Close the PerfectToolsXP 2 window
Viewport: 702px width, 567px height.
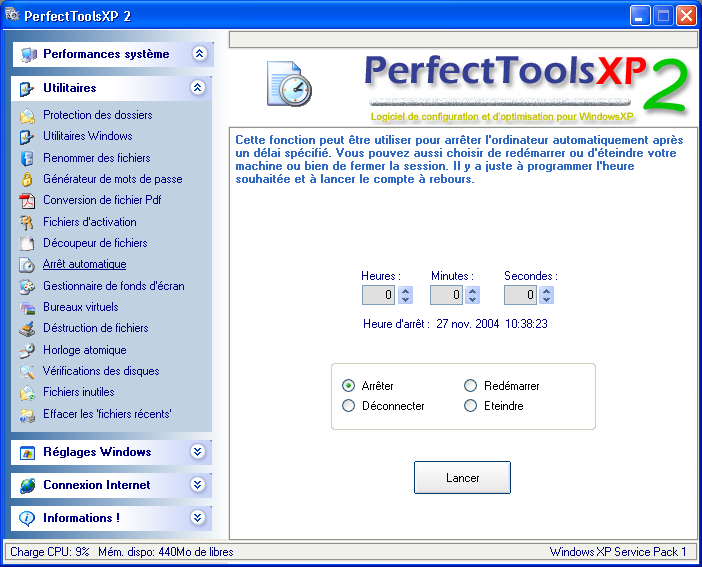coord(686,16)
